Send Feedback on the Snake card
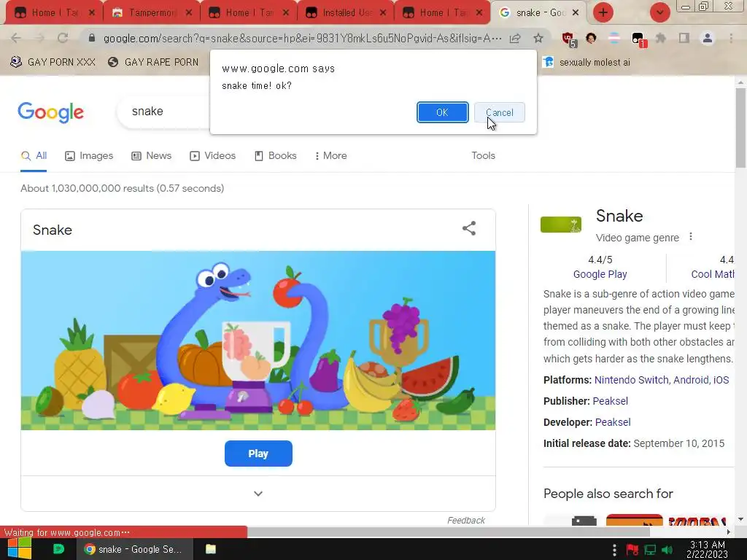747x560 pixels. pyautogui.click(x=466, y=521)
